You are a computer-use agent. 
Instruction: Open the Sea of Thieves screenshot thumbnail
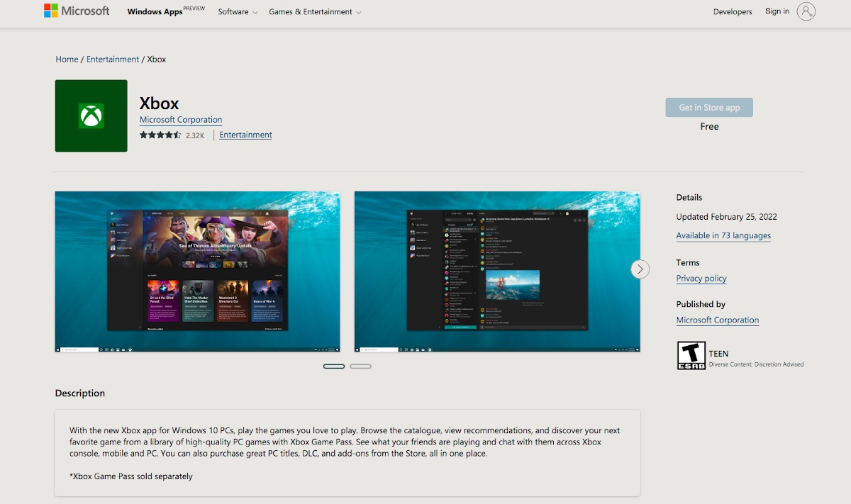click(x=198, y=271)
